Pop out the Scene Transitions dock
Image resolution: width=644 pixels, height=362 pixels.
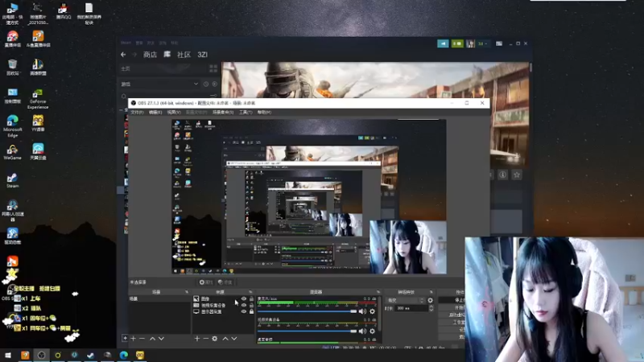pyautogui.click(x=431, y=292)
